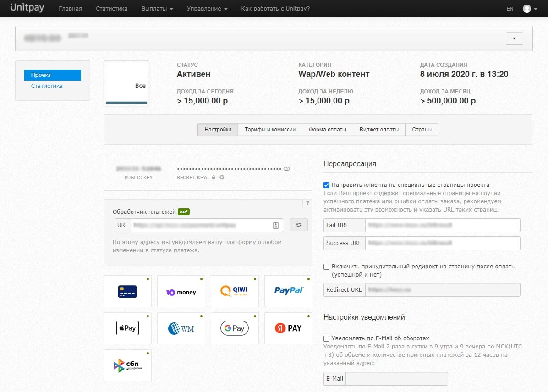This screenshot has width=548, height=392.
Task: Toggle redirect client to special pages checkbox
Action: [x=326, y=185]
